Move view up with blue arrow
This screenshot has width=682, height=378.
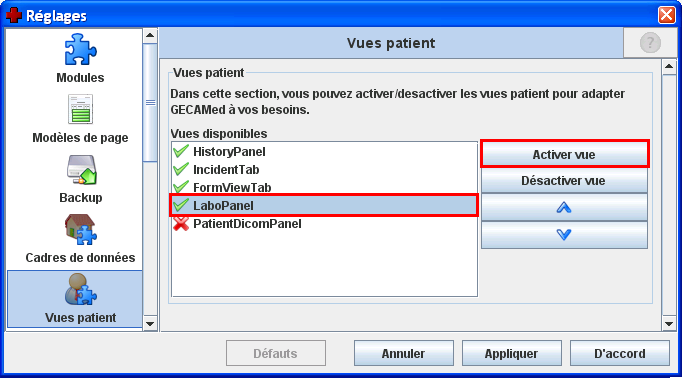[564, 208]
